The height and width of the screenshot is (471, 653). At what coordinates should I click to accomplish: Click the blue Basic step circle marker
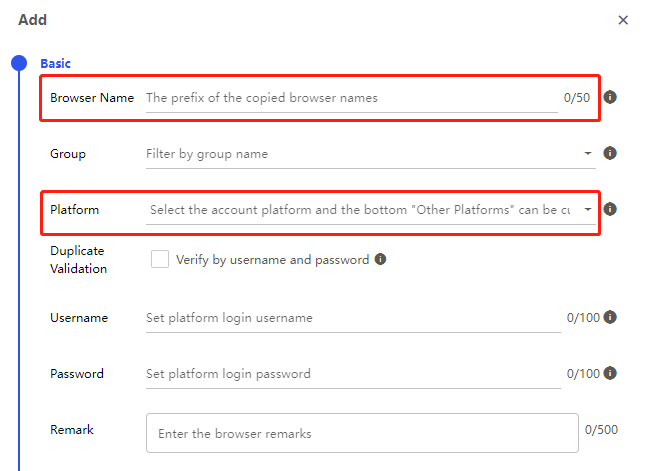19,64
